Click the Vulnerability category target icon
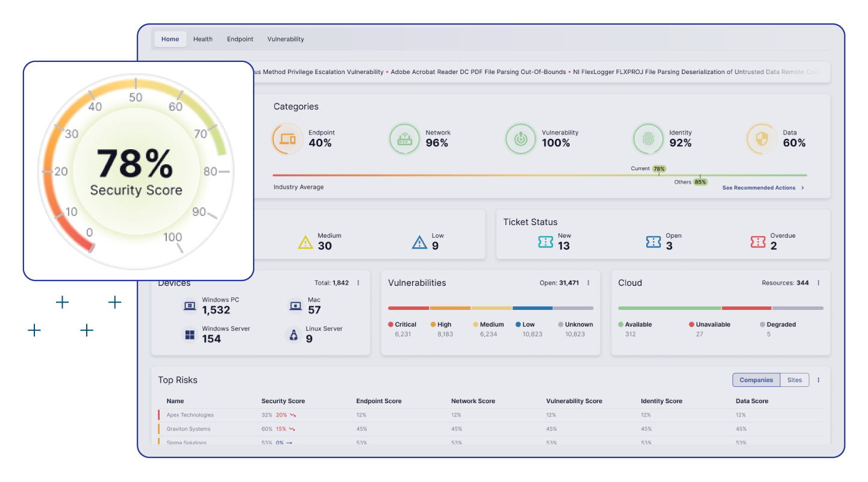This screenshot has height=482, width=868. pos(520,139)
